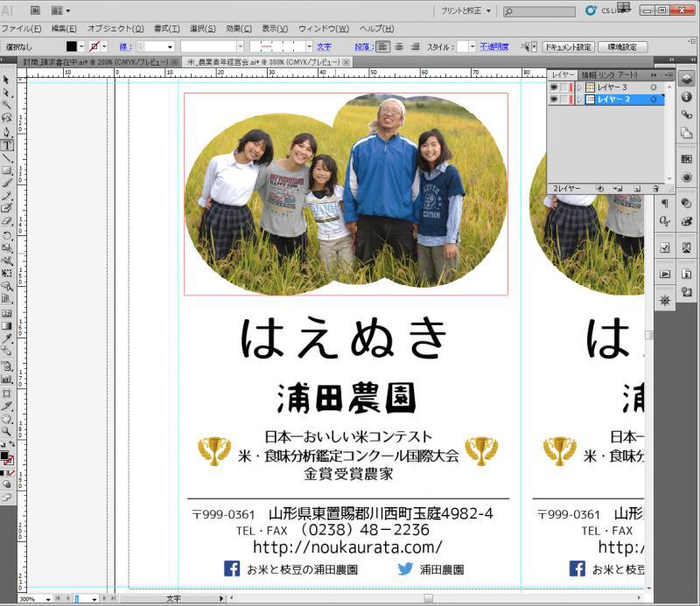The image size is (700, 606).
Task: Choose the Zoom magnifier tool
Action: (x=7, y=431)
